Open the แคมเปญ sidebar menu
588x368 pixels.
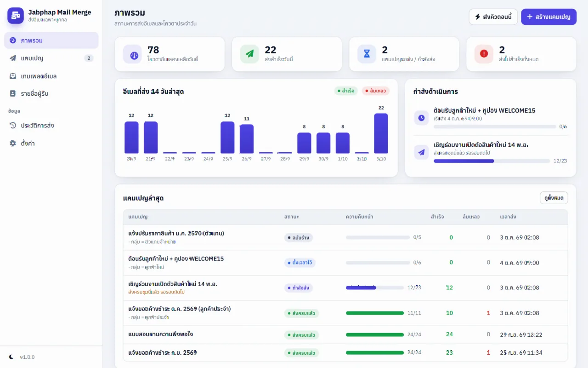coord(51,58)
